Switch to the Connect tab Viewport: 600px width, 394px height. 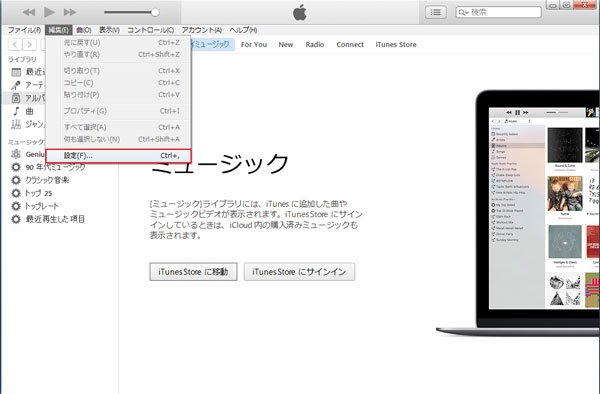(350, 44)
